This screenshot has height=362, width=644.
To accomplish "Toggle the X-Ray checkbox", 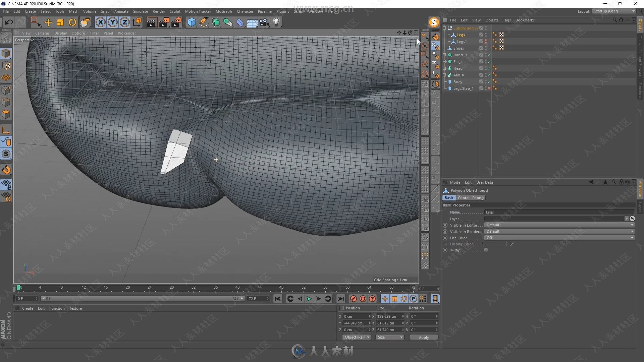I will (486, 250).
